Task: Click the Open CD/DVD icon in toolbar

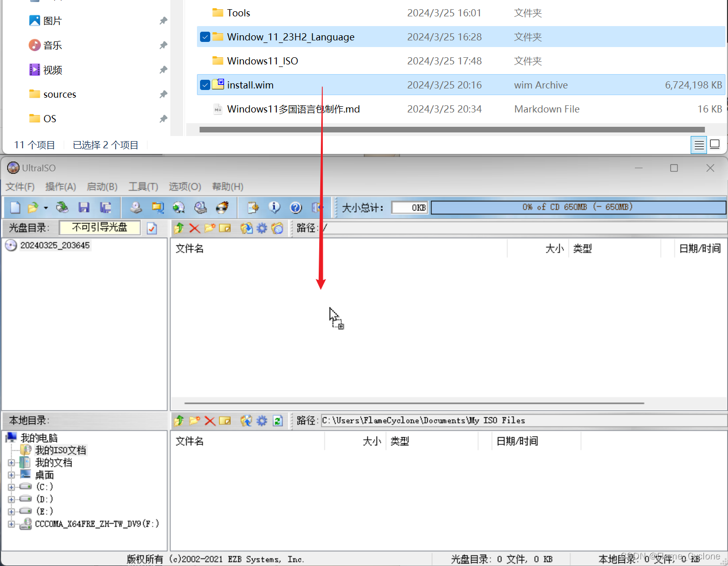Action: 62,208
